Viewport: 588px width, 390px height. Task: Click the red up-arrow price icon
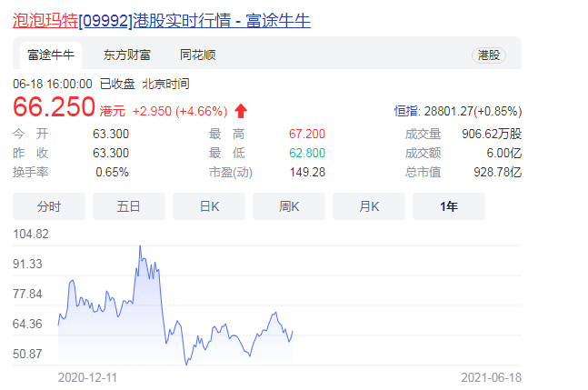[x=241, y=111]
